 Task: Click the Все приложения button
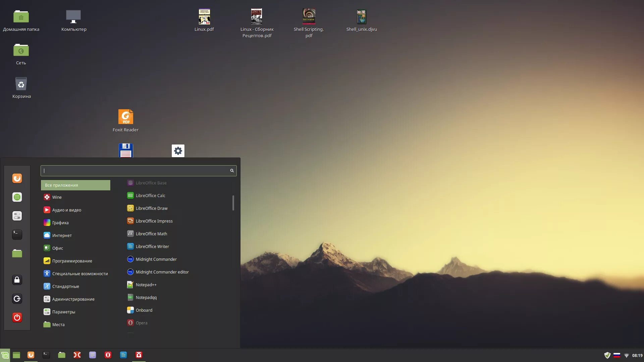tap(75, 185)
